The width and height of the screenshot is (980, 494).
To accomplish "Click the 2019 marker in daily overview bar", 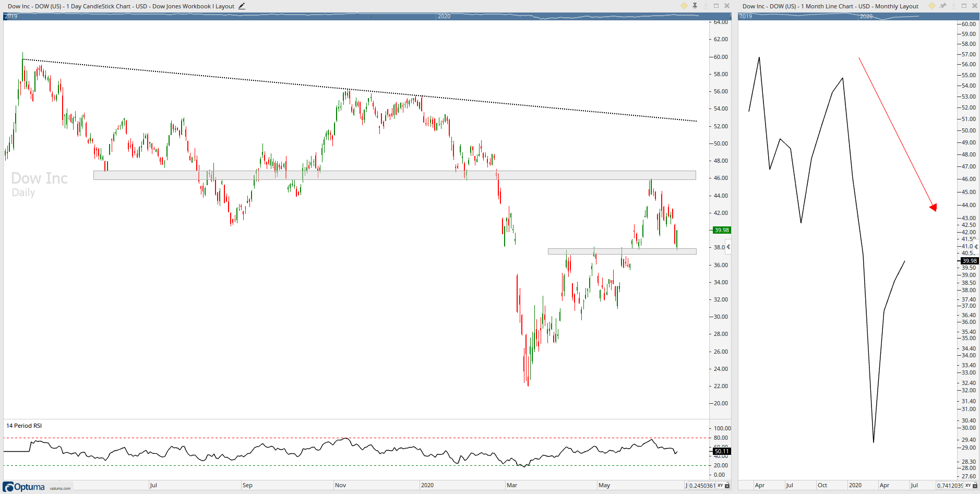I will (x=11, y=17).
